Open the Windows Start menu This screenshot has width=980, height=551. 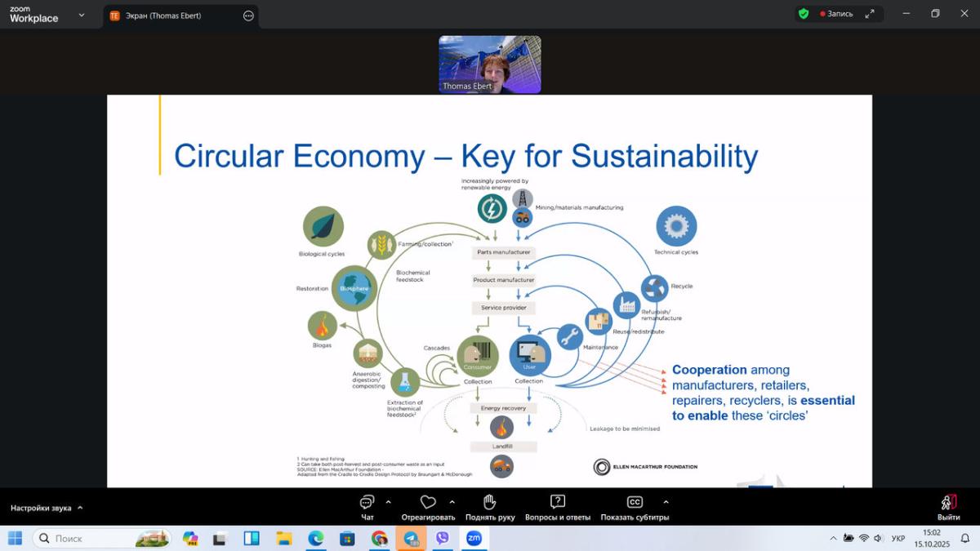pos(15,538)
